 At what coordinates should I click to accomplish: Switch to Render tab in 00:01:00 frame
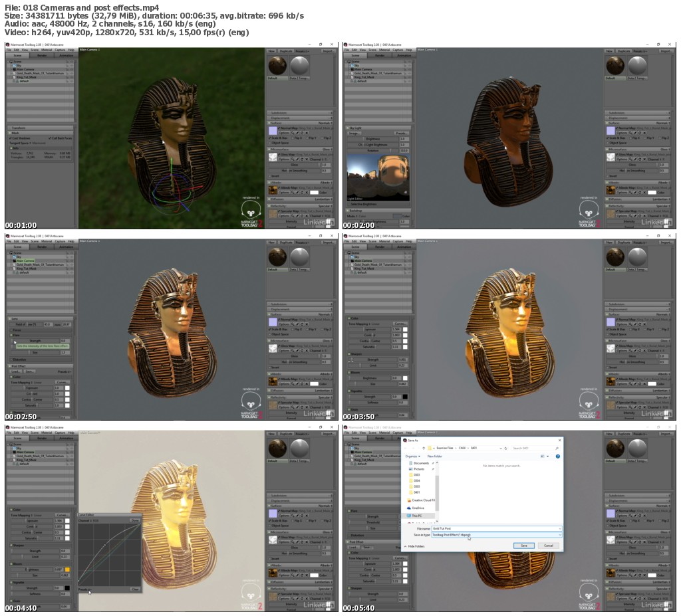tap(42, 56)
